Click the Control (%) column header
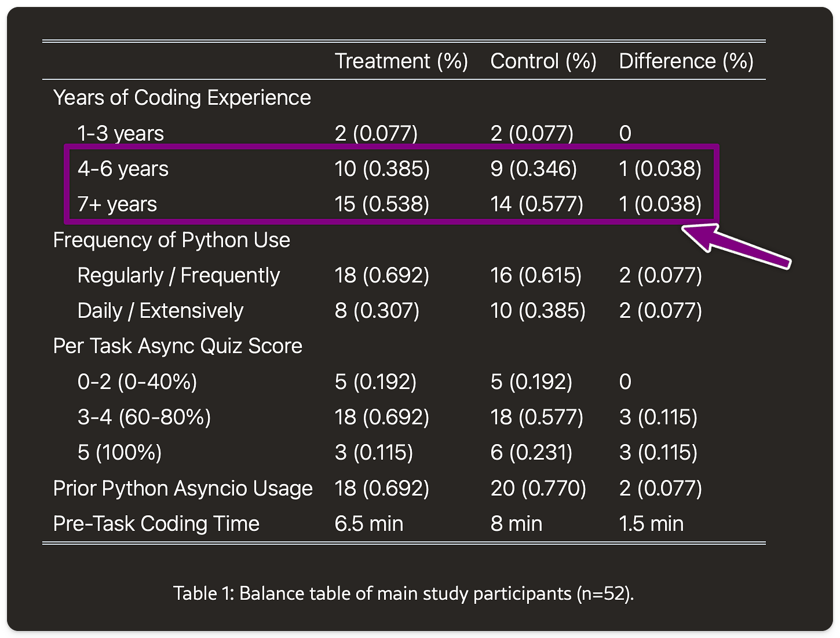 (x=543, y=61)
